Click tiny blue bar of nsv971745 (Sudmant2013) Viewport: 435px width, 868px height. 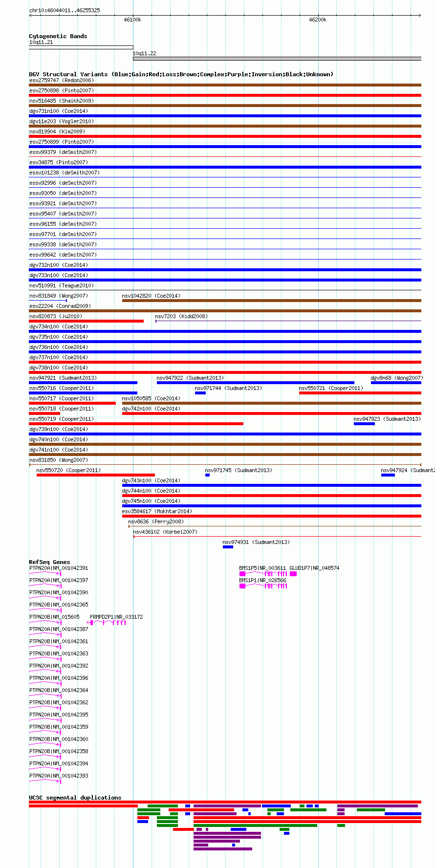[x=207, y=475]
